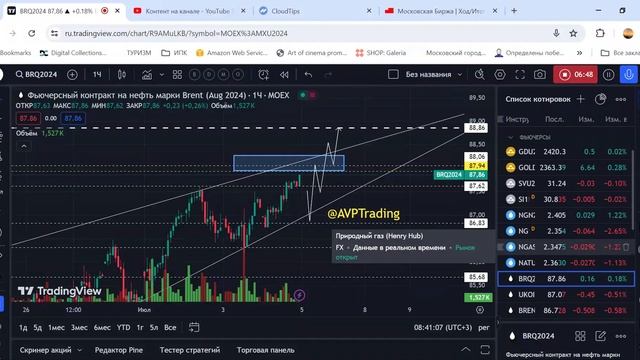
Task: Select 1д date range
Action: click(23, 327)
